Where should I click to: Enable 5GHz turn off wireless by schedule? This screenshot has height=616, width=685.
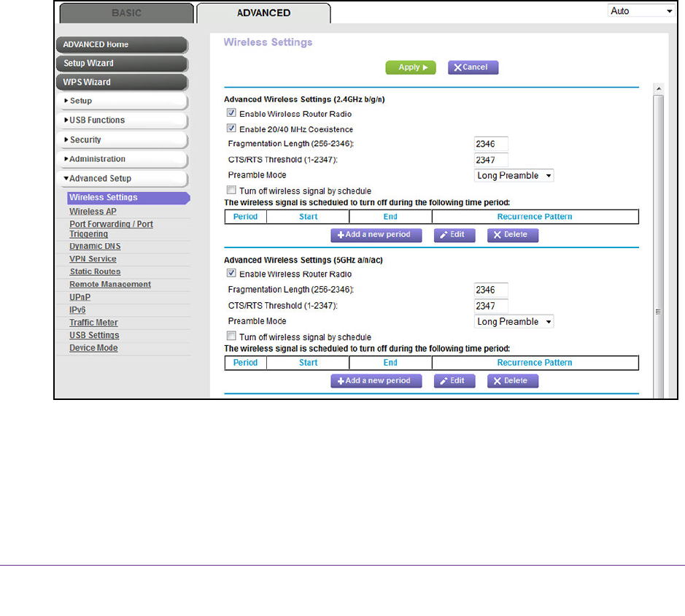click(x=231, y=336)
